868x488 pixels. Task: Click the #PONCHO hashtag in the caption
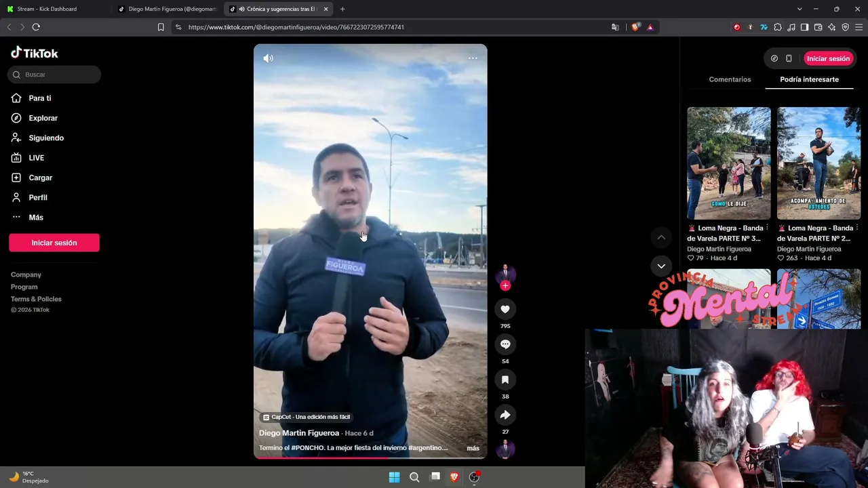point(309,448)
